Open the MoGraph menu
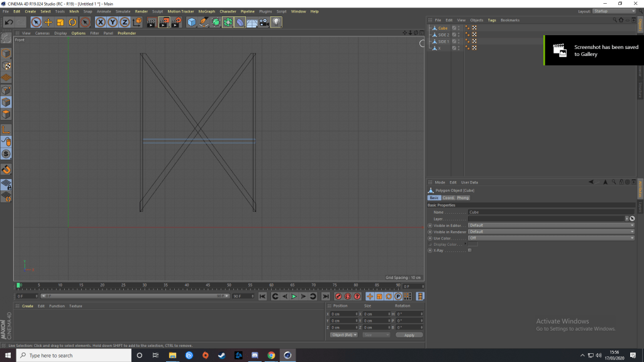This screenshot has height=362, width=644. pos(206,11)
